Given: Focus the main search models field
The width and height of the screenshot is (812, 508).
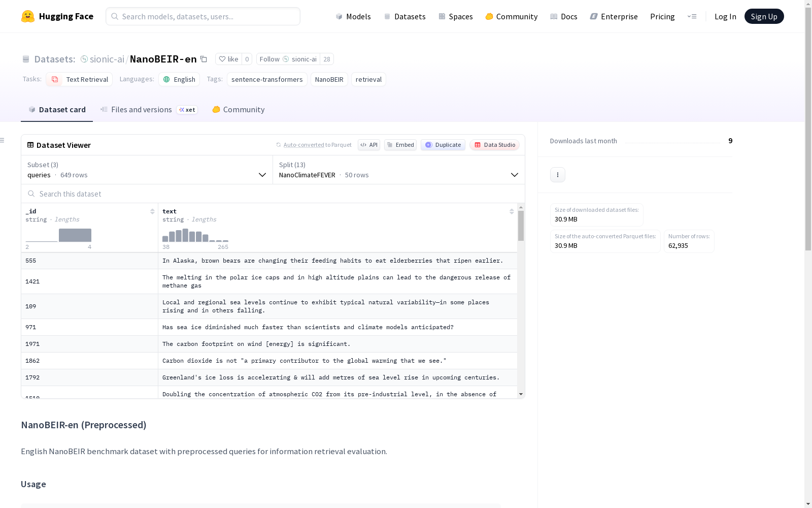Looking at the screenshot, I should click(203, 16).
